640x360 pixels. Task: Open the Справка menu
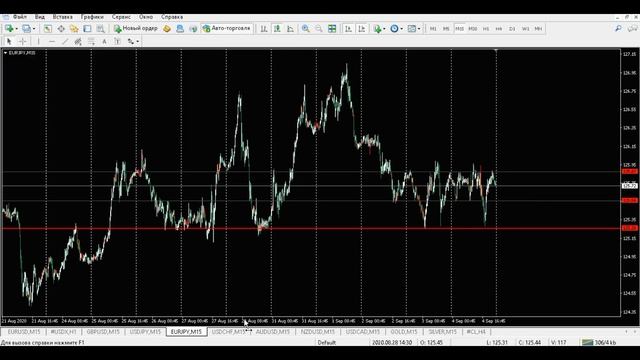click(172, 17)
